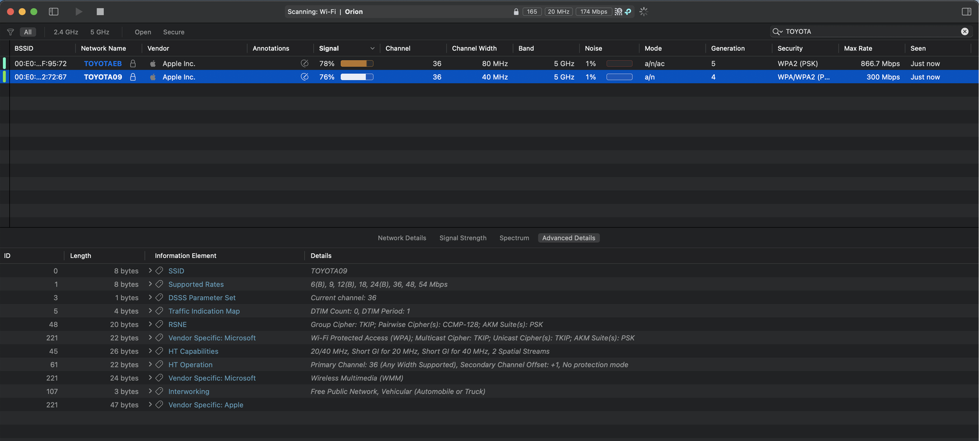
Task: Click tag icon beside HT Operation
Action: [159, 364]
